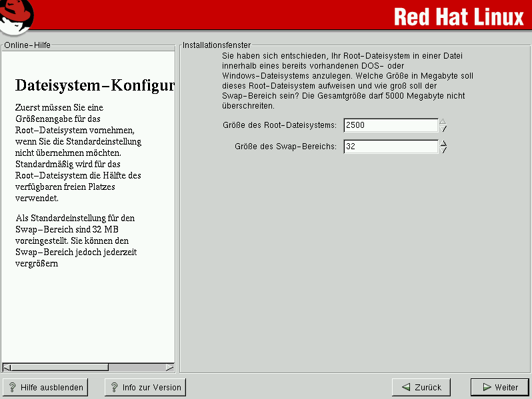532x399 pixels.
Task: Go back with the Zurück button
Action: tap(421, 387)
